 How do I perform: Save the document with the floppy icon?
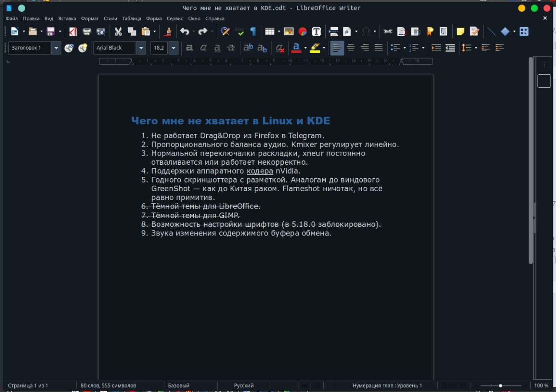[x=50, y=31]
